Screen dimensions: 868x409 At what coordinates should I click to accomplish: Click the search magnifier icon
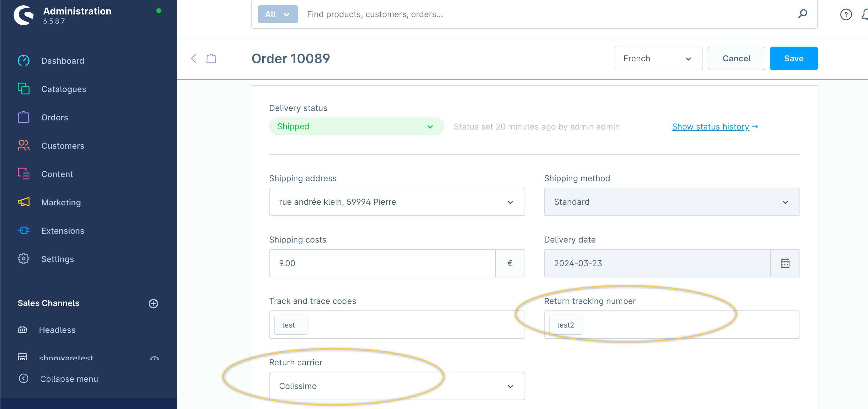(x=802, y=14)
